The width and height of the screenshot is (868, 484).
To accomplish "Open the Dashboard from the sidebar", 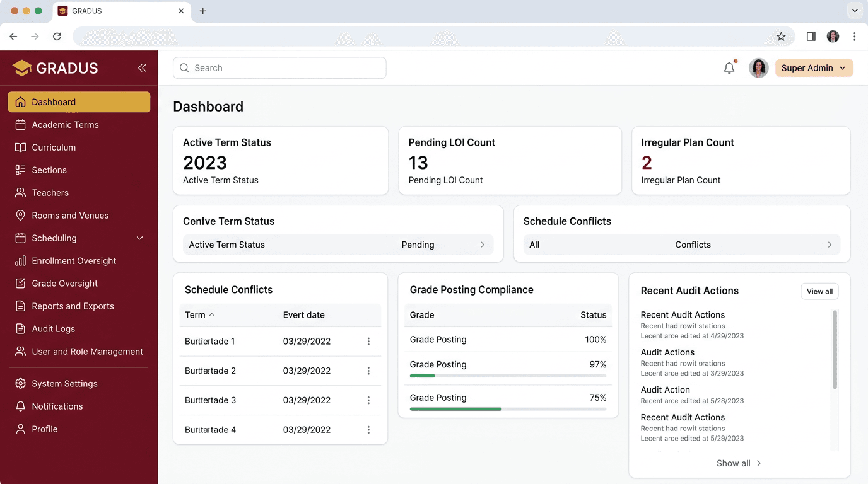I will [x=53, y=101].
